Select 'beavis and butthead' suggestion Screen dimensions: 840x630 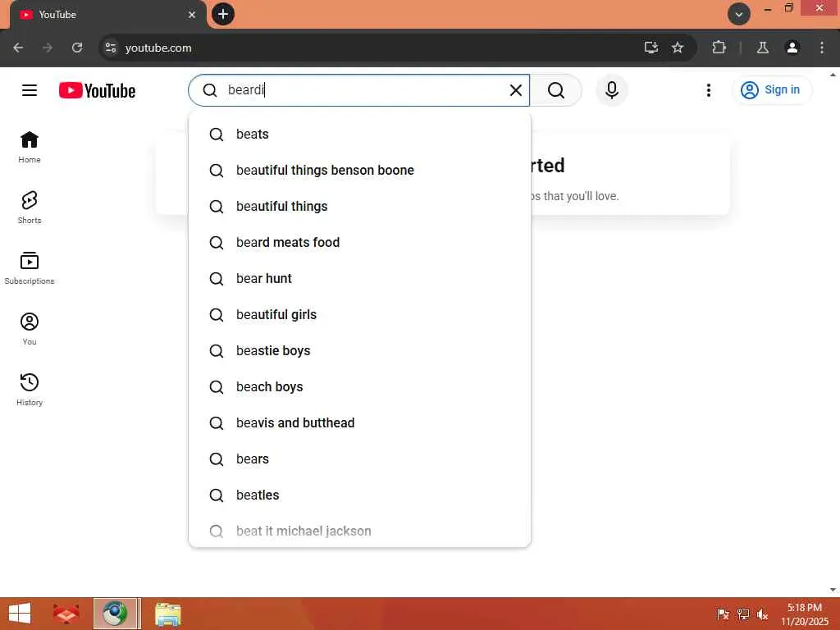click(x=359, y=422)
